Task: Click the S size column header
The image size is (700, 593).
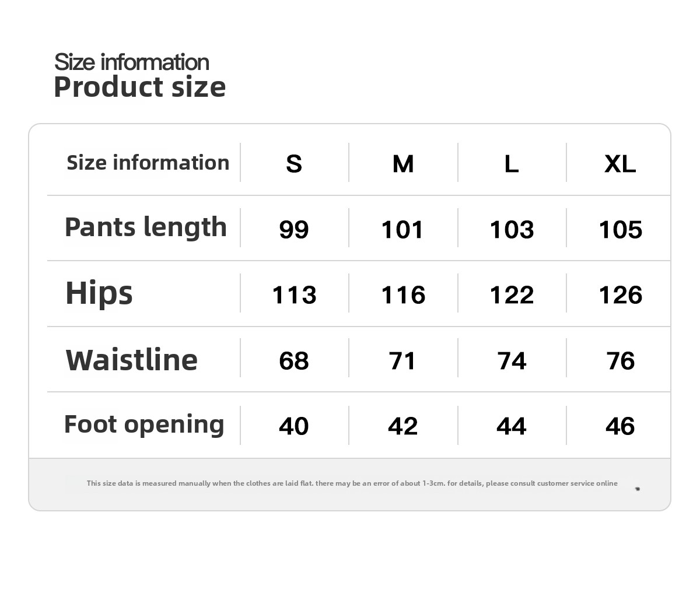Action: (294, 164)
